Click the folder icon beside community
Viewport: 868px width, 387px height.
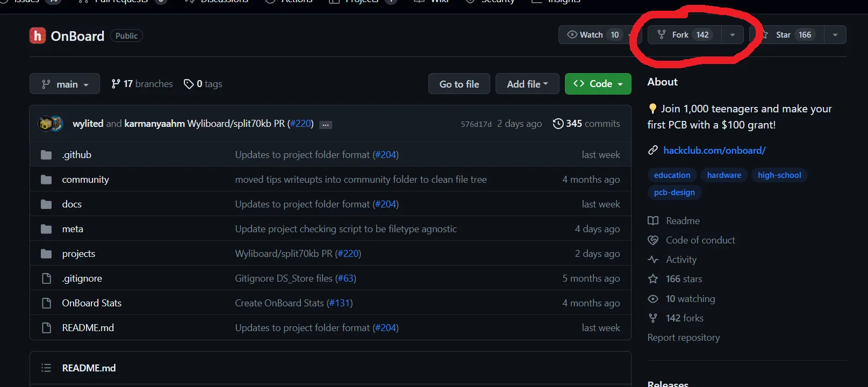coord(46,180)
